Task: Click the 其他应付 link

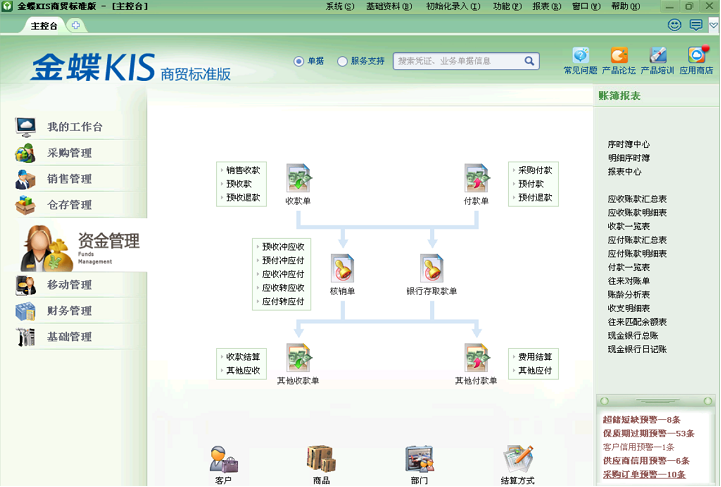Action: tap(535, 371)
